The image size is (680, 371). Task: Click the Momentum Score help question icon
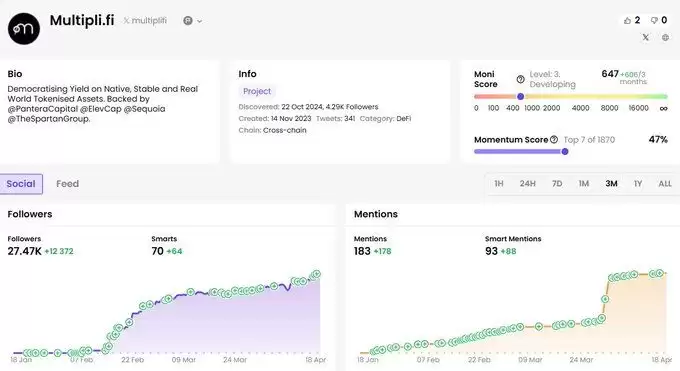pyautogui.click(x=554, y=139)
